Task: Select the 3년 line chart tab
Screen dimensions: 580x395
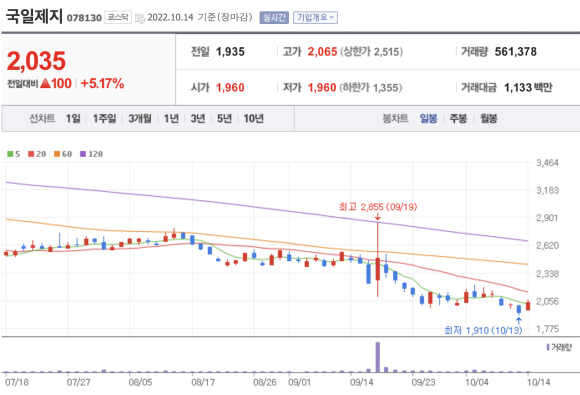Action: (x=198, y=119)
